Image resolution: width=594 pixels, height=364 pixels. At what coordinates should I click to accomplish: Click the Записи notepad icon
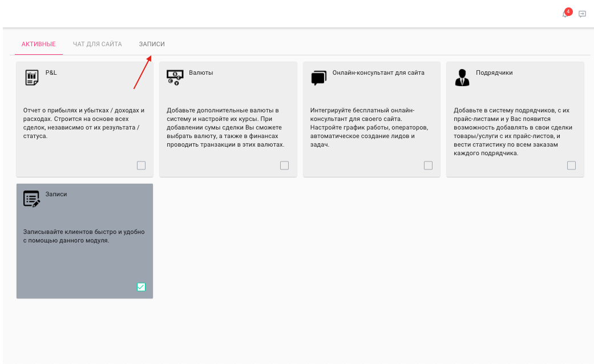pos(31,199)
